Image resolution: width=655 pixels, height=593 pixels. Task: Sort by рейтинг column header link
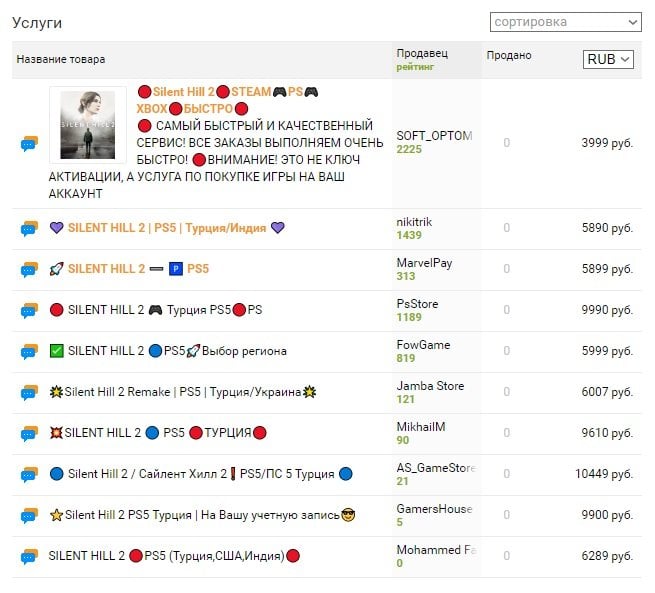tap(415, 67)
